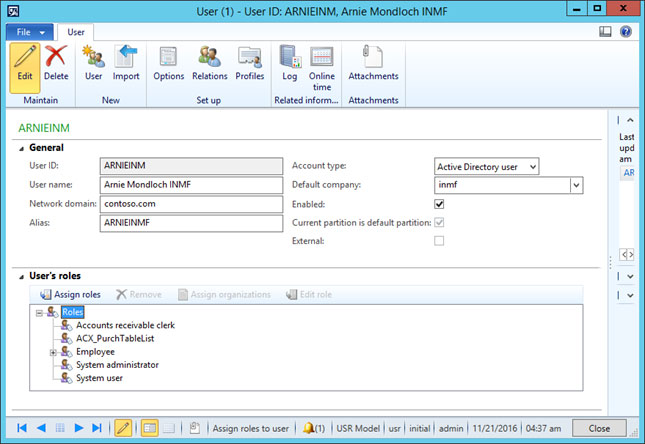
Task: Toggle Current partition is default partition checkbox
Action: [439, 222]
